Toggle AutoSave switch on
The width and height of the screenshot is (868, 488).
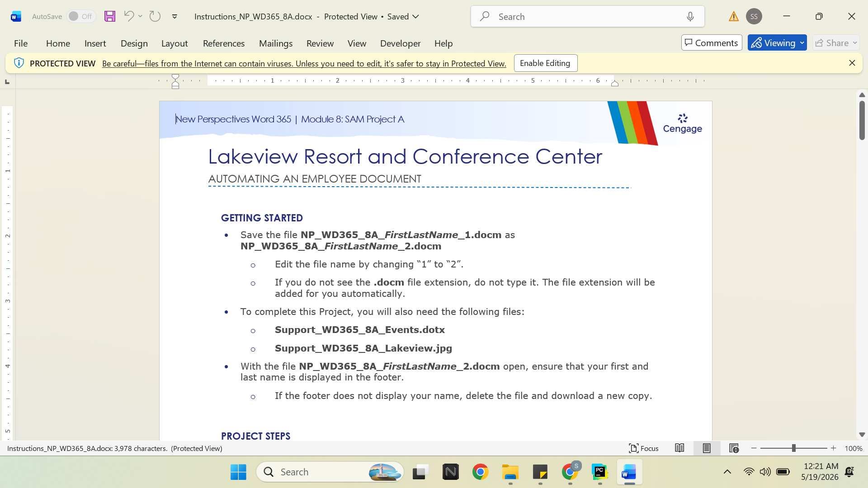coord(81,16)
